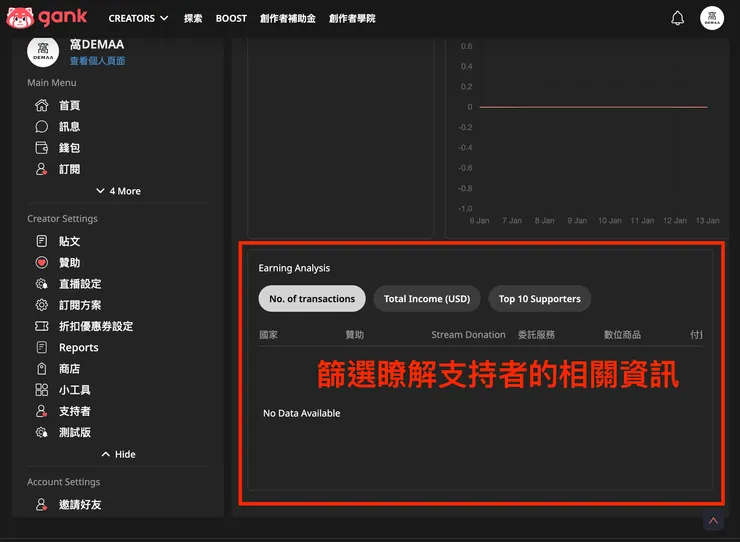Open 訂閱 in Main Menu
The width and height of the screenshot is (740, 542).
click(x=69, y=169)
